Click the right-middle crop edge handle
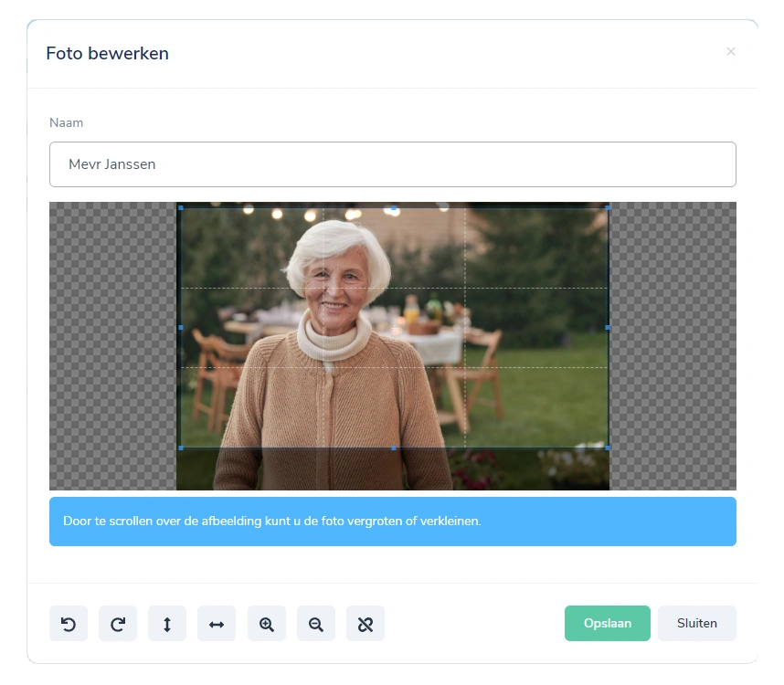 [608, 327]
